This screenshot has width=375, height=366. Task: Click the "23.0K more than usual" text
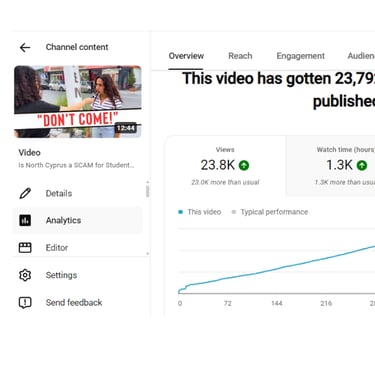pyautogui.click(x=225, y=182)
